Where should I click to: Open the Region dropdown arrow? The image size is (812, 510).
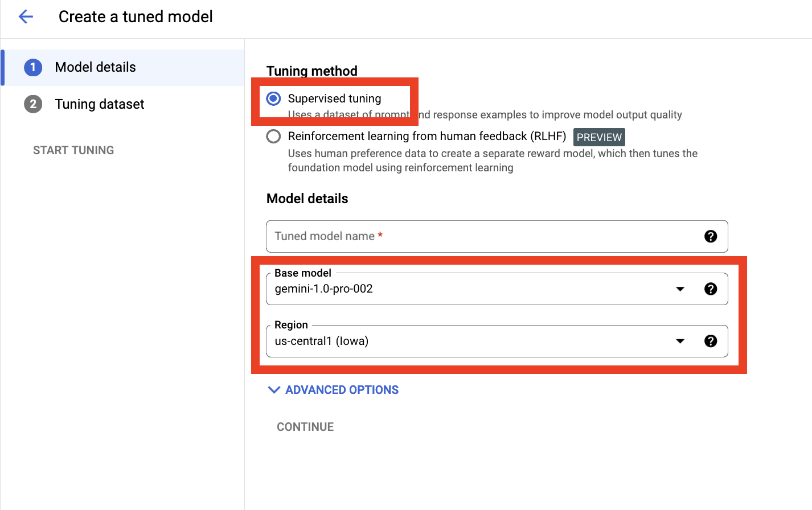[x=680, y=342]
